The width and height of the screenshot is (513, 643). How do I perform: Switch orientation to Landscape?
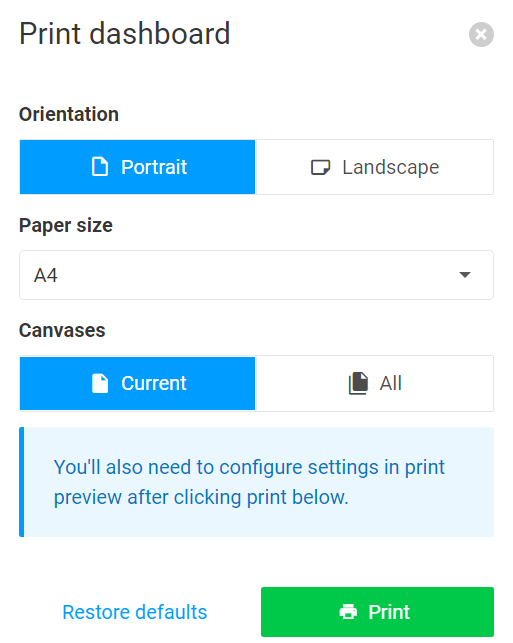pos(375,167)
